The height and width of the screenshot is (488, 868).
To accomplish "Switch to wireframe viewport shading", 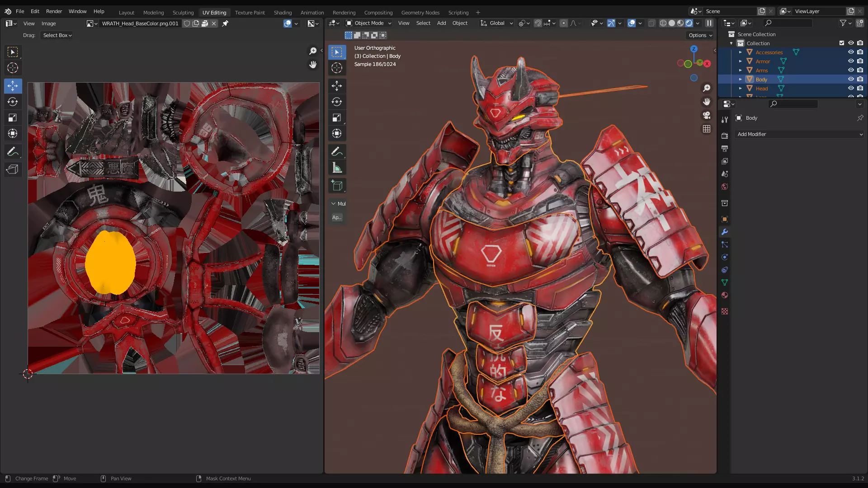I will point(663,23).
